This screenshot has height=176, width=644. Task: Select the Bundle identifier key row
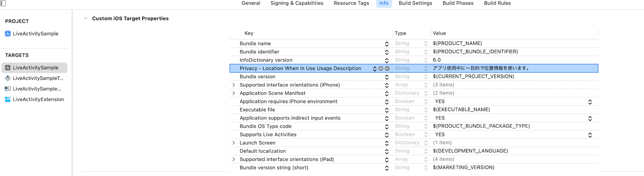click(259, 52)
